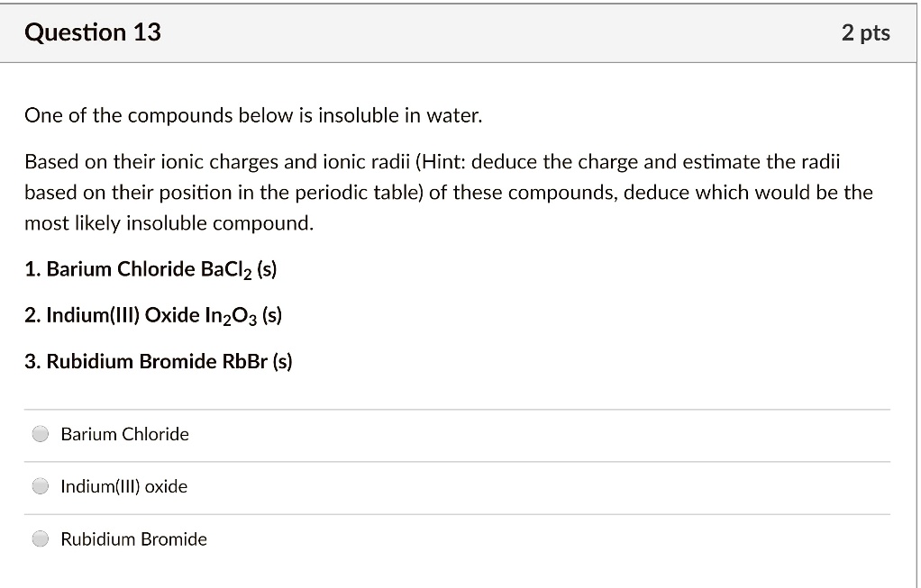This screenshot has width=921, height=588.
Task: Click the question header bar
Action: coord(460,32)
